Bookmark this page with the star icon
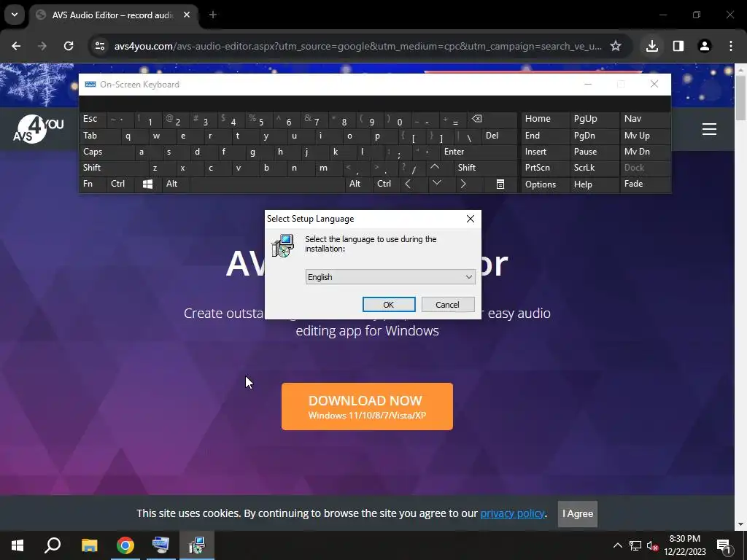747x560 pixels. click(x=616, y=46)
